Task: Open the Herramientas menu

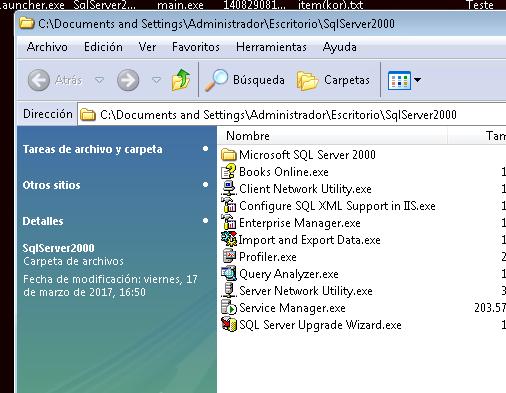Action: (271, 47)
